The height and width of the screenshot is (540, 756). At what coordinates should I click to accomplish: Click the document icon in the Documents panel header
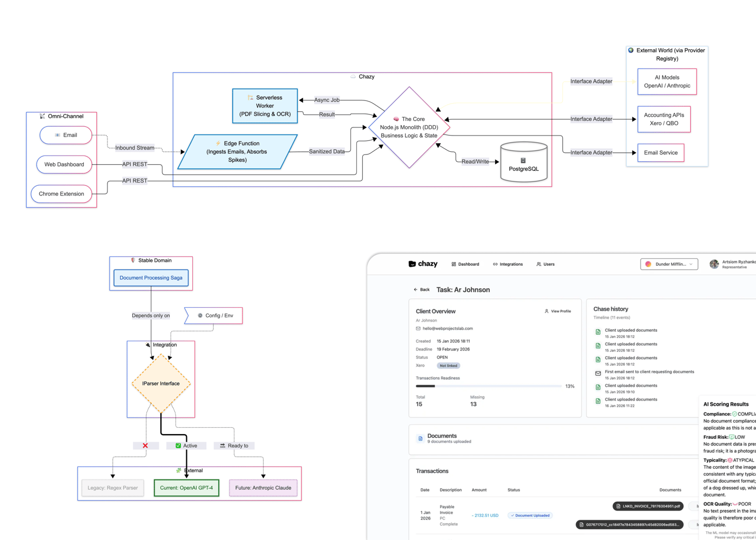420,438
